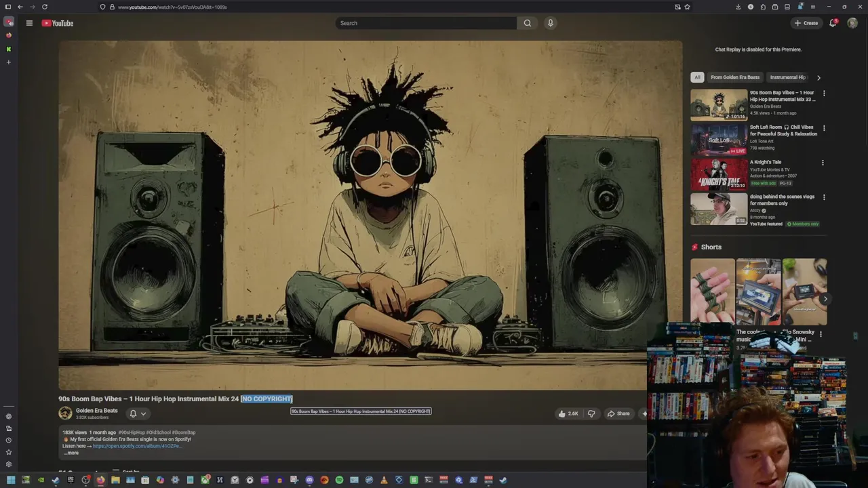Open options menu for behind the scenes vlogs
Screen dimensions: 868x488
click(824, 197)
